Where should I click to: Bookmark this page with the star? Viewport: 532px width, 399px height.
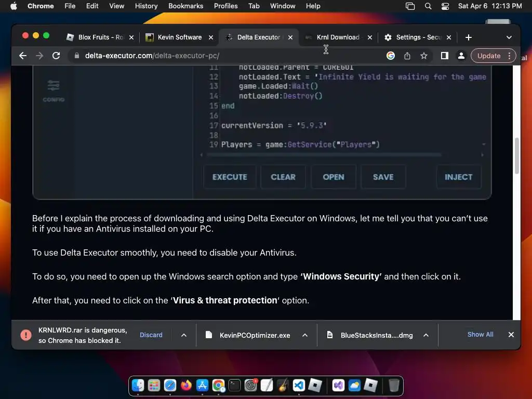pyautogui.click(x=424, y=56)
